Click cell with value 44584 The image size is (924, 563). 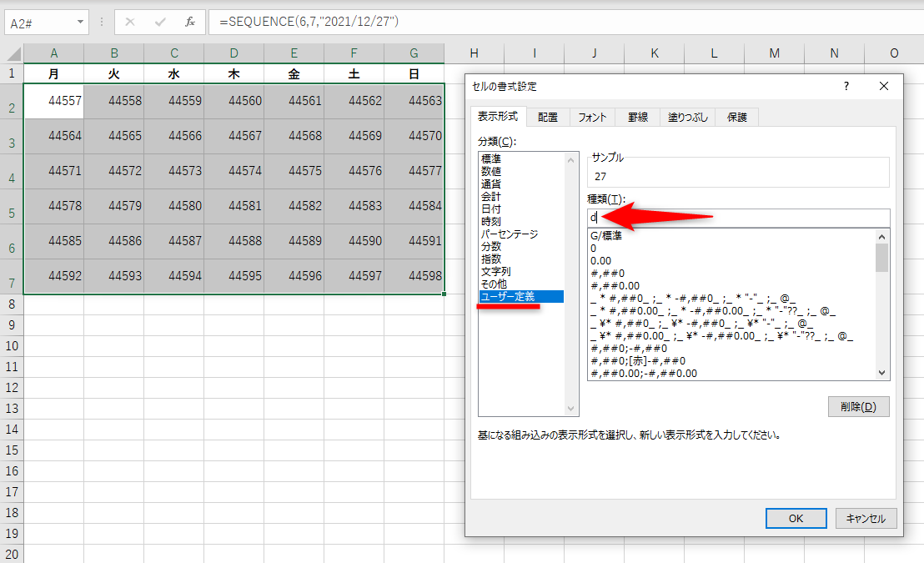pyautogui.click(x=414, y=206)
